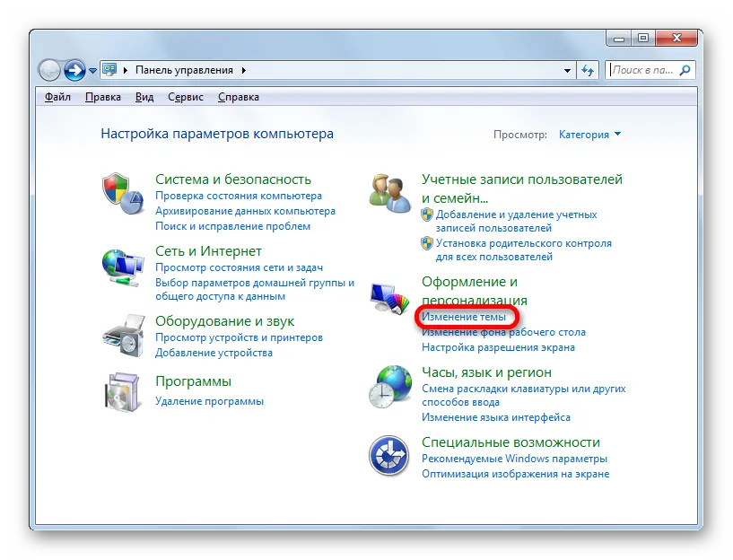The image size is (733, 560).
Task: Click Смена раскладки клавиатуры link
Action: [523, 395]
